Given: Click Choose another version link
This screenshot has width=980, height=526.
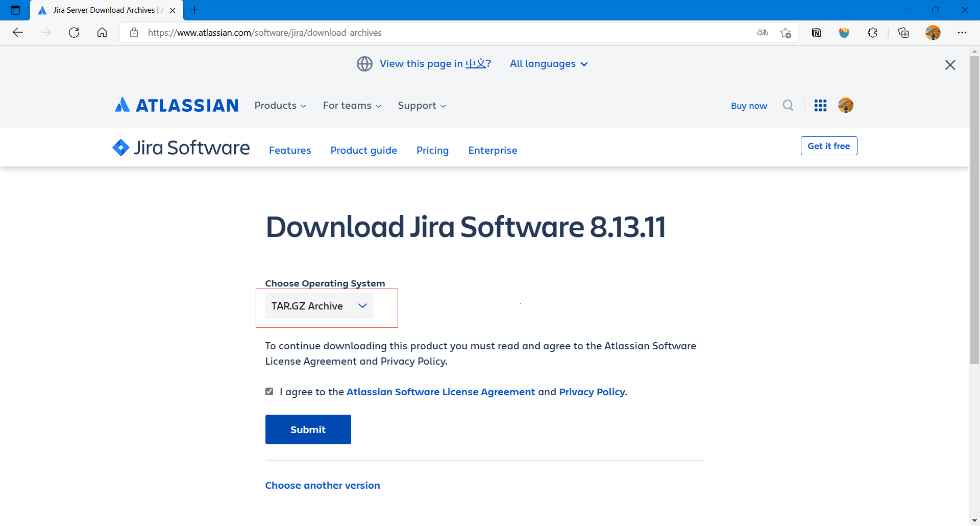Looking at the screenshot, I should 323,485.
